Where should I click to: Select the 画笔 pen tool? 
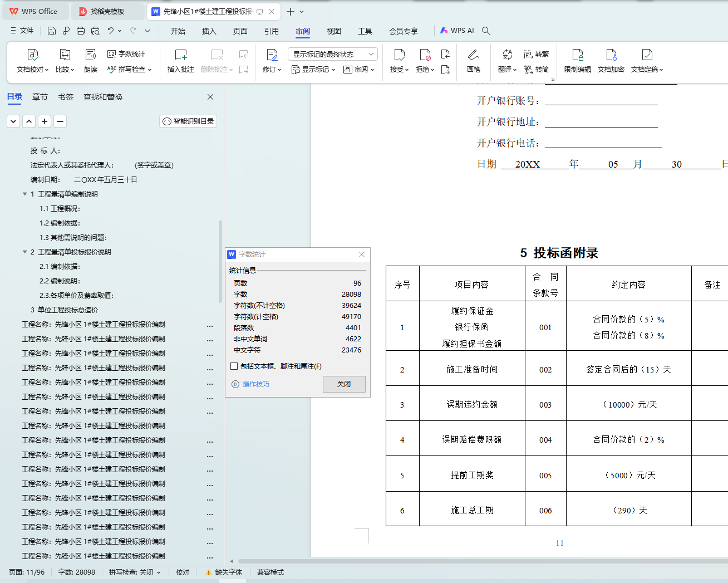point(474,60)
